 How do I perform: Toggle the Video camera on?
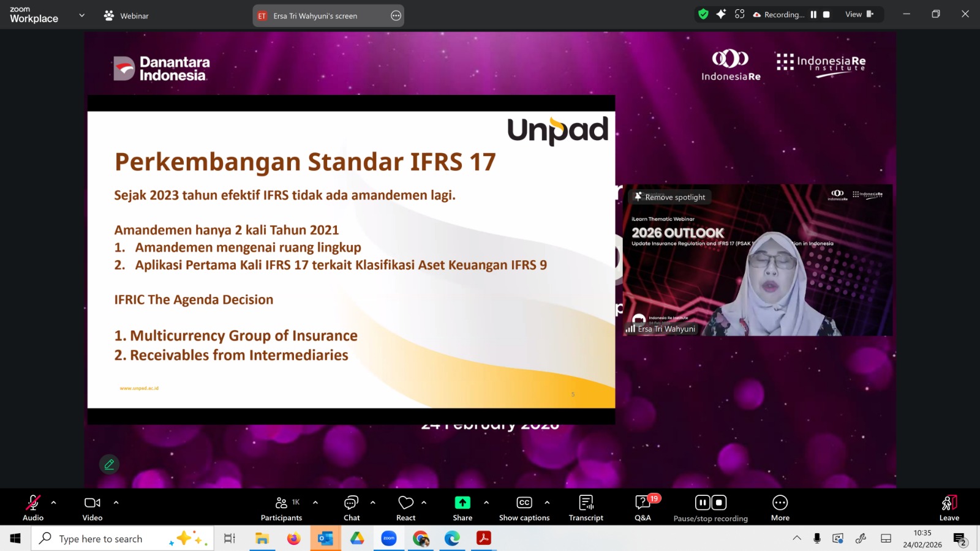pyautogui.click(x=92, y=508)
